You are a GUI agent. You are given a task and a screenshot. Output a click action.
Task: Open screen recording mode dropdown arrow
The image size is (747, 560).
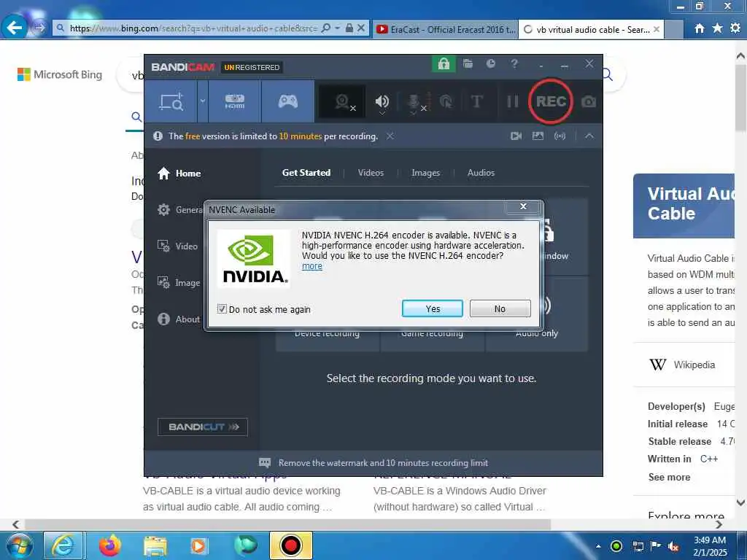click(x=203, y=101)
